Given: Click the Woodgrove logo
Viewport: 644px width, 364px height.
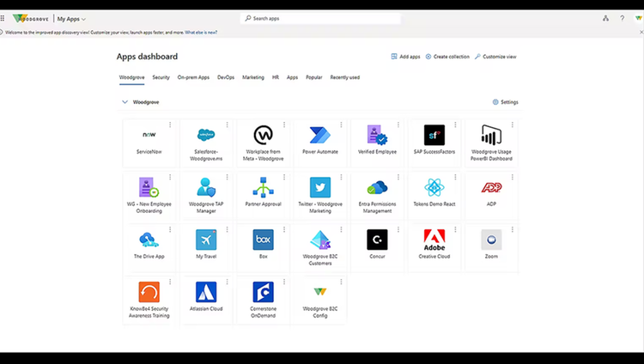Looking at the screenshot, I should (31, 19).
